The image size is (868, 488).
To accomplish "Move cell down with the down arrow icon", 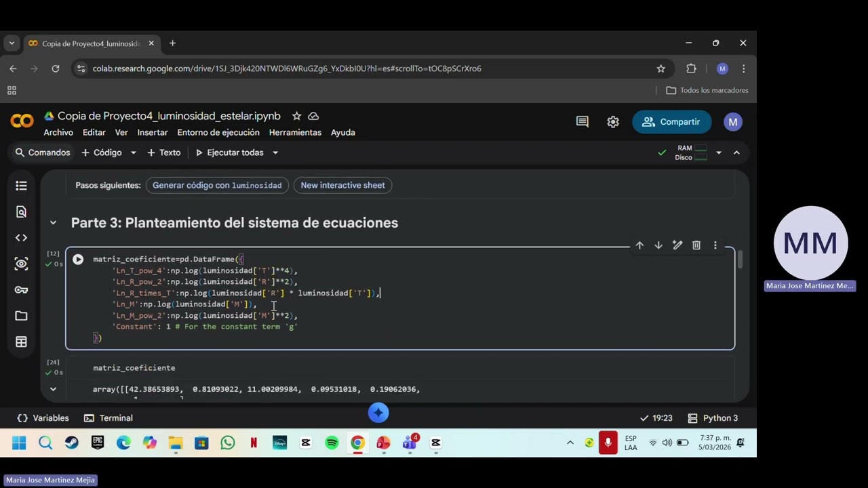I will click(x=658, y=245).
